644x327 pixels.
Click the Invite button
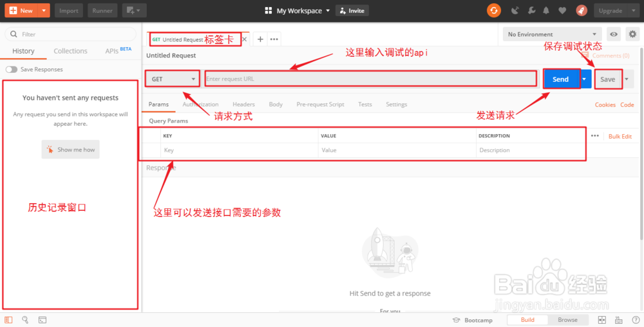pyautogui.click(x=352, y=11)
